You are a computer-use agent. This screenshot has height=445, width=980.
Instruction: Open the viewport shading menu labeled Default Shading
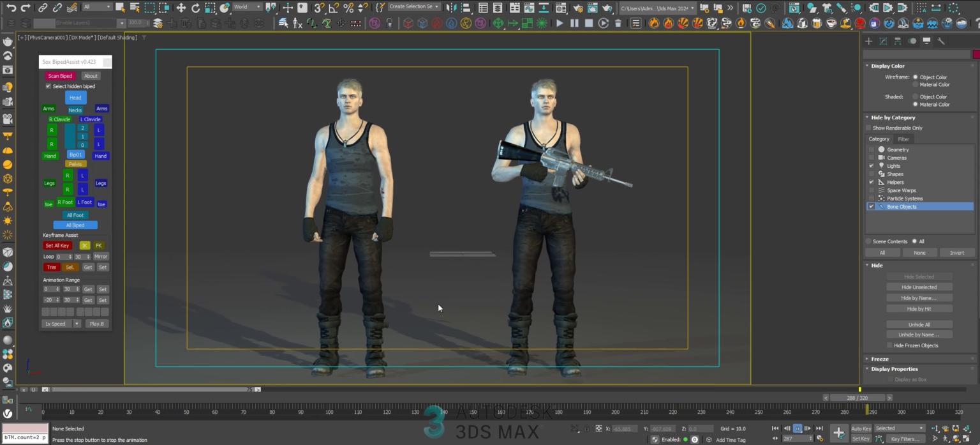(117, 37)
